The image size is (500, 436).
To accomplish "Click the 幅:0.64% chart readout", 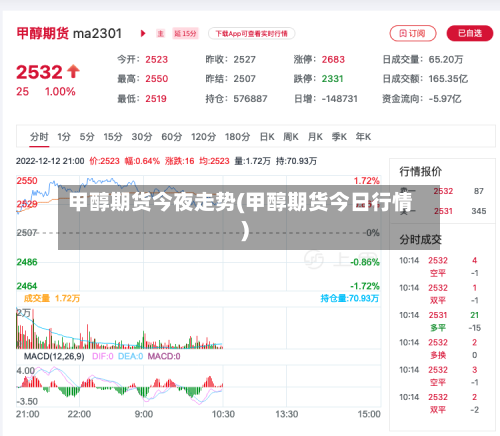I will click(x=142, y=161).
